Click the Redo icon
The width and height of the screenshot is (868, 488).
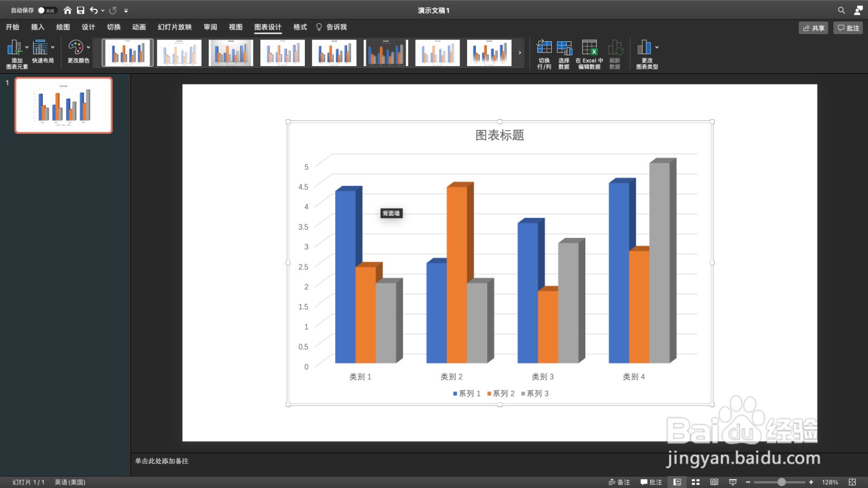[x=113, y=10]
